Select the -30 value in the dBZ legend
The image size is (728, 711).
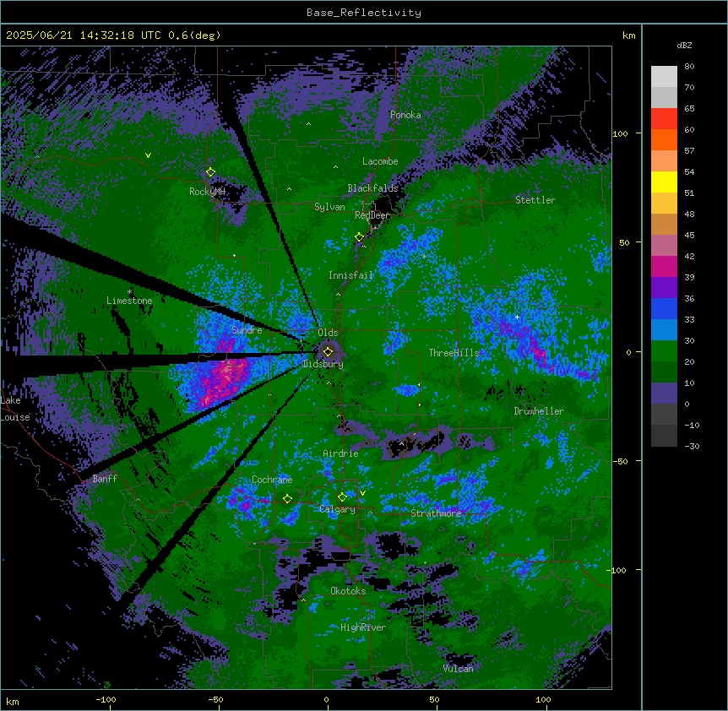[692, 447]
